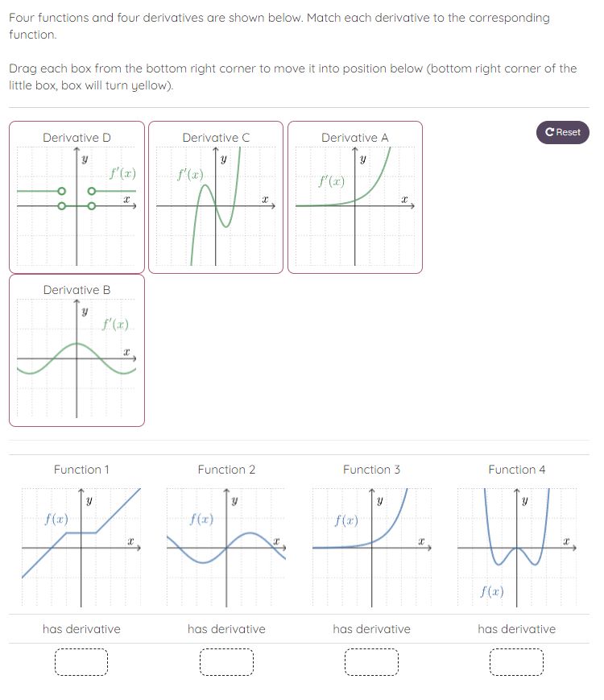Screen dimensions: 604x700
Task: Select the Derivative D graph box
Action: (x=77, y=197)
